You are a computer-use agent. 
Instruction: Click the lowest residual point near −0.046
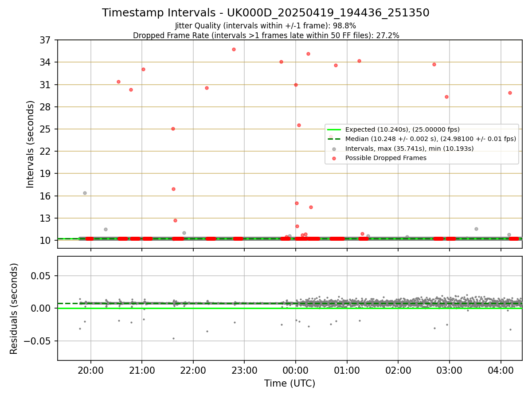tap(173, 338)
